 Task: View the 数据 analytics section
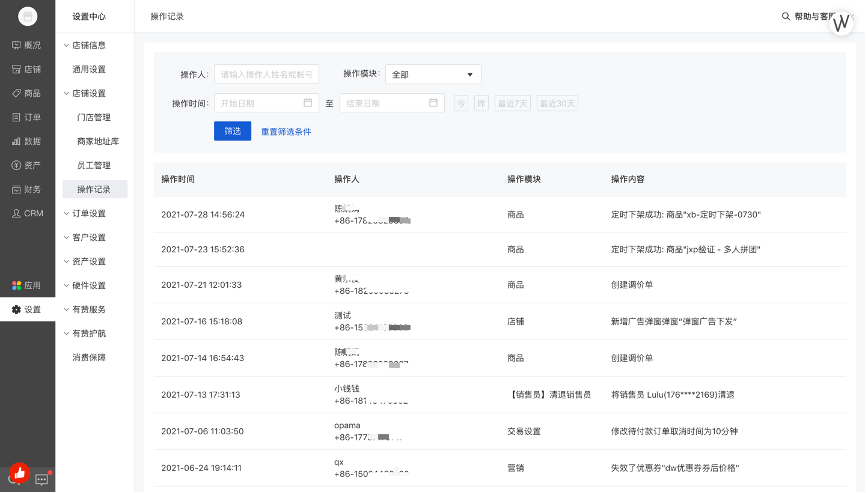coord(27,141)
